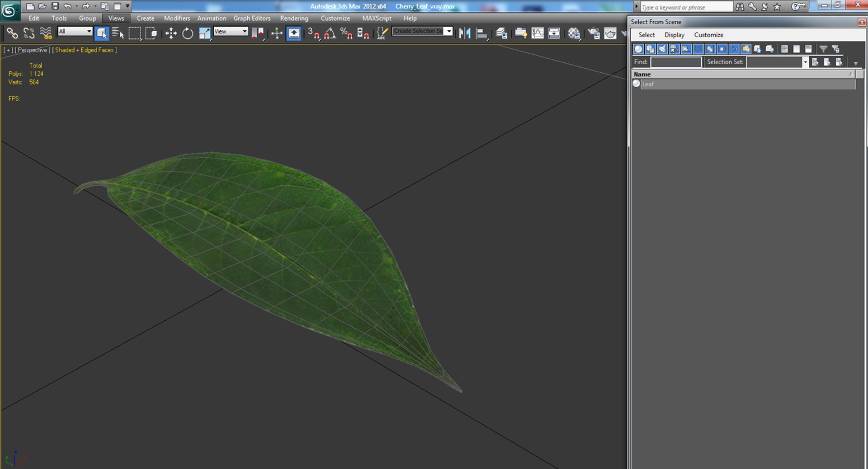868x469 pixels.
Task: Open the Edit menu
Action: (x=34, y=18)
